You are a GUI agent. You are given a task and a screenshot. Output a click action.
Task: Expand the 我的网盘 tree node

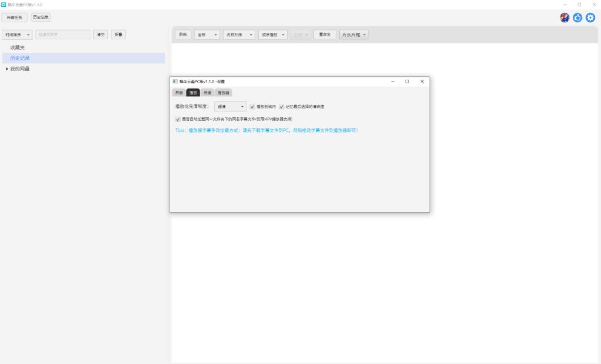tap(7, 69)
